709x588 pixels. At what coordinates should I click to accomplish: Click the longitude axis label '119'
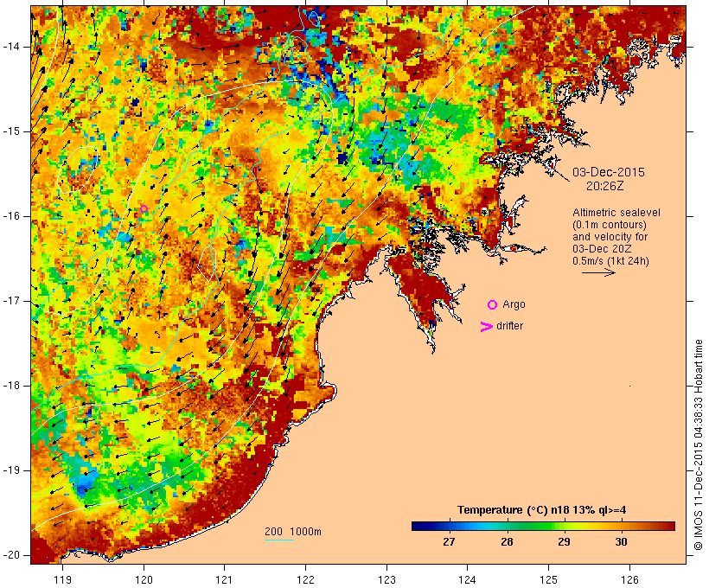click(x=62, y=579)
